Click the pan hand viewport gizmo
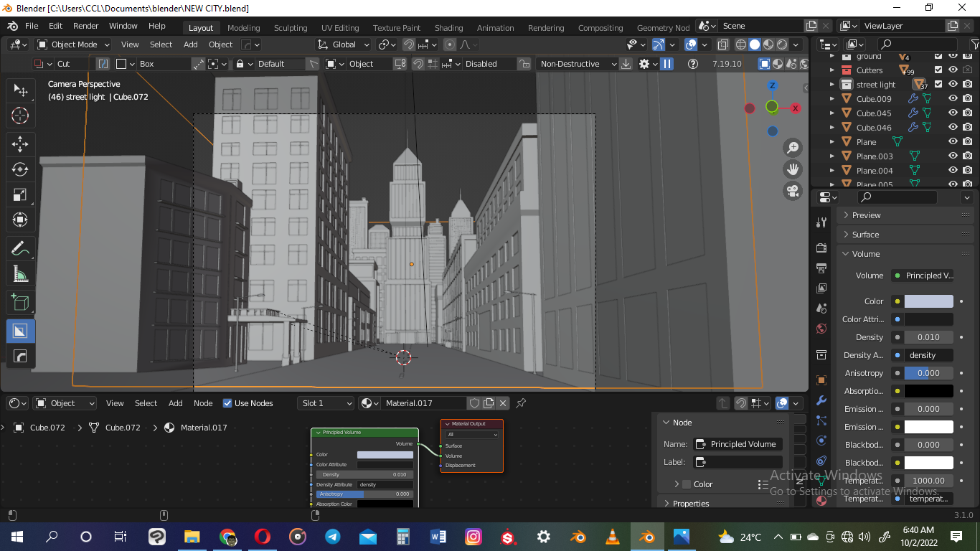Viewport: 980px width, 551px height. (793, 169)
